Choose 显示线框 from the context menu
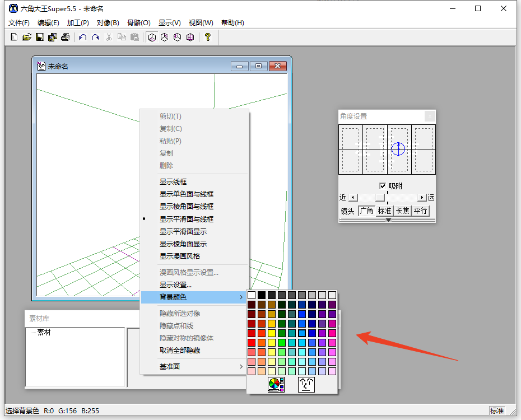 click(173, 181)
